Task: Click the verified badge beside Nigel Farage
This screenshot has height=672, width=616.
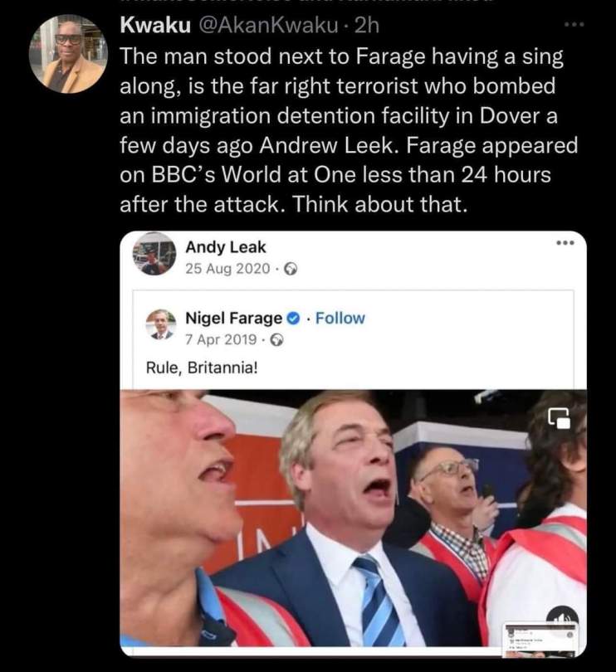Action: 294,318
